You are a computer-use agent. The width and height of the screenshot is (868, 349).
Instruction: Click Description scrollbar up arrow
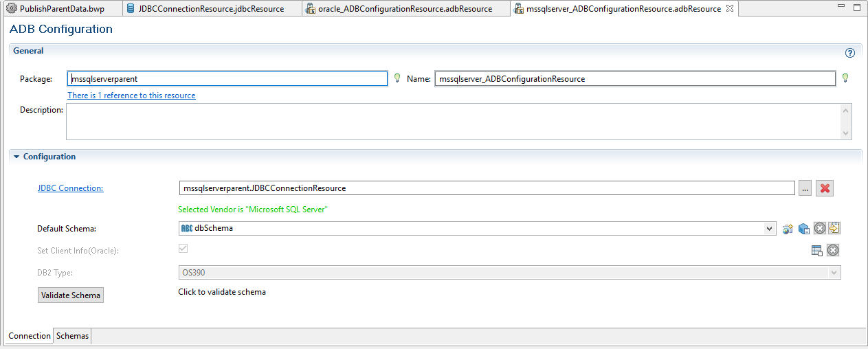pos(847,109)
